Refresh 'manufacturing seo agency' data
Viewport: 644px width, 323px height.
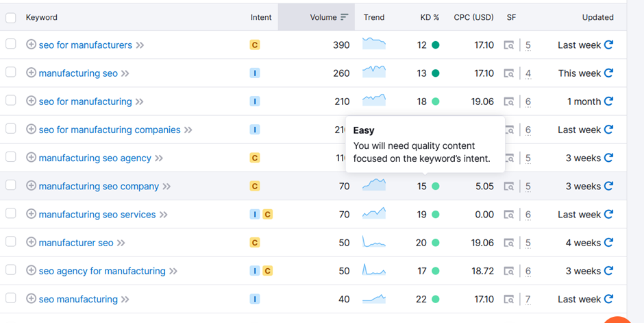(x=608, y=158)
